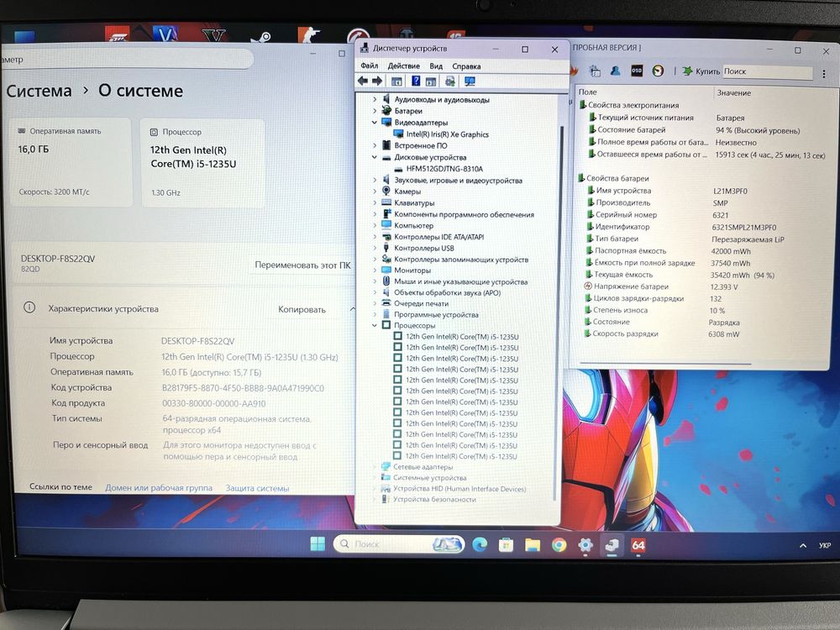Screen dimensions: 840x630
Task: Switch to Device Manager on the taskbar
Action: pyautogui.click(x=612, y=545)
